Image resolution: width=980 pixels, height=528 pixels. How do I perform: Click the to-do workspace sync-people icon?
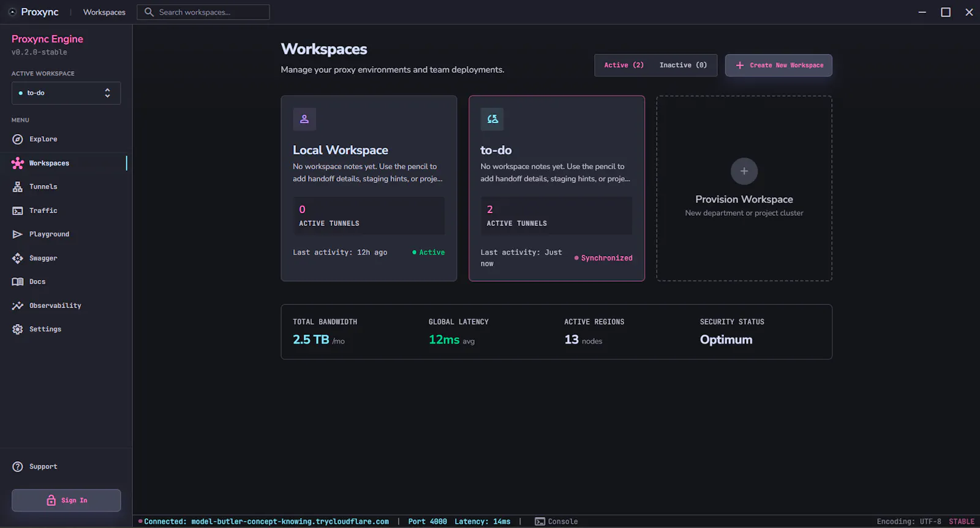pyautogui.click(x=492, y=119)
